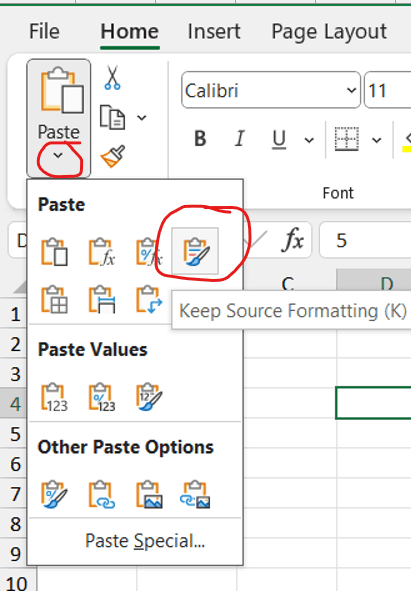The height and width of the screenshot is (591, 411).
Task: Choose Keep Source Column Widths paste icon
Action: [102, 299]
